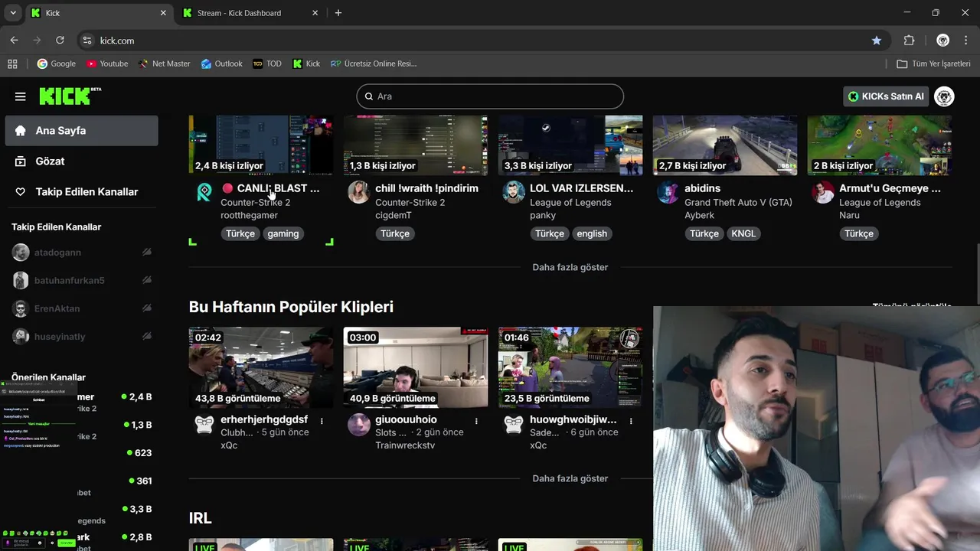The width and height of the screenshot is (980, 551).
Task: Open Tüm Yer İşaretleri folder
Action: pyautogui.click(x=933, y=64)
